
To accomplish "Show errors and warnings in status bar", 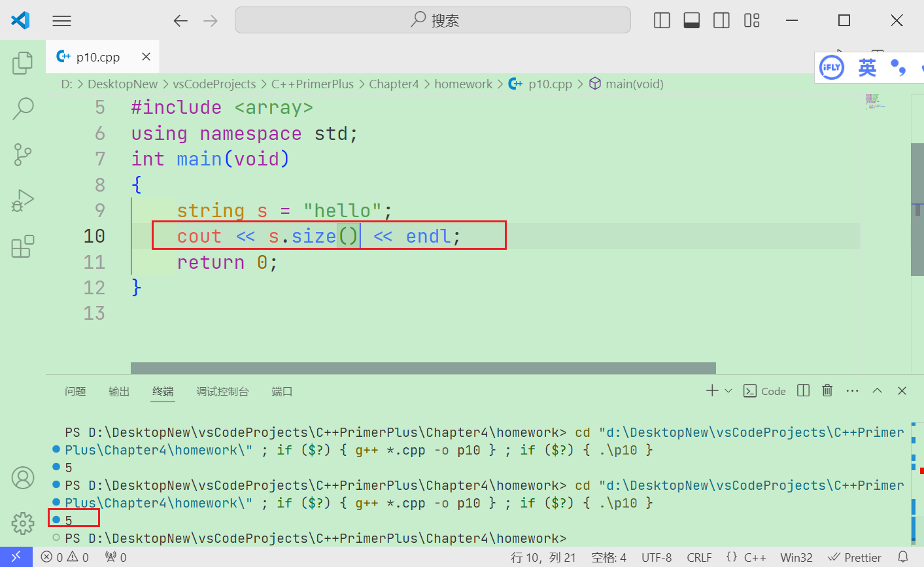I will click(65, 558).
